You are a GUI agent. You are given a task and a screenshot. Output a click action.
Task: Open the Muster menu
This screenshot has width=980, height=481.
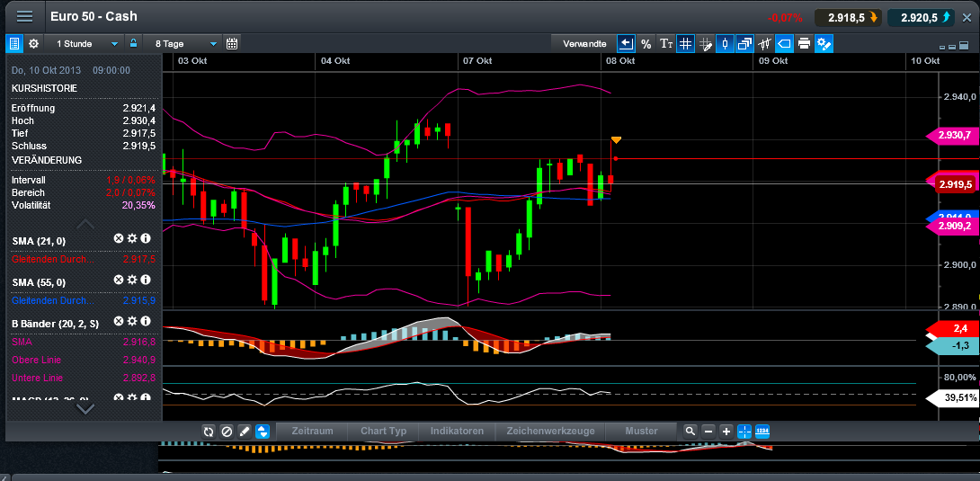[x=641, y=431]
